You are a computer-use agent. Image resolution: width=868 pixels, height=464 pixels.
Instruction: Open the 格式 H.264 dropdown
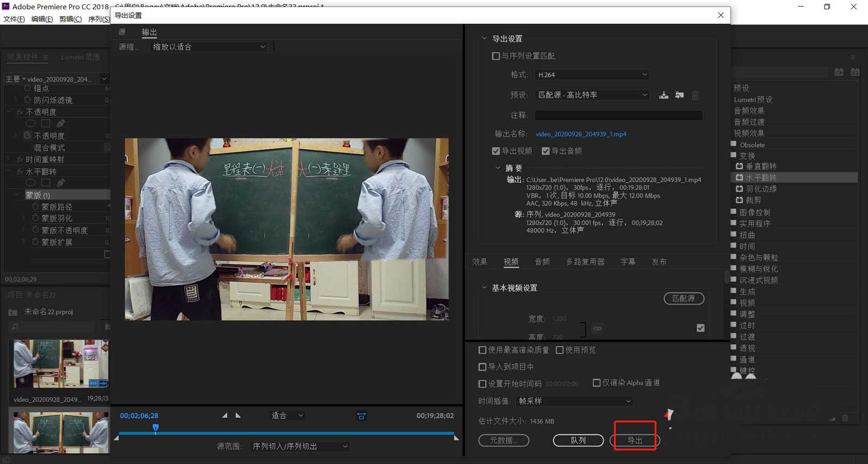(x=592, y=75)
